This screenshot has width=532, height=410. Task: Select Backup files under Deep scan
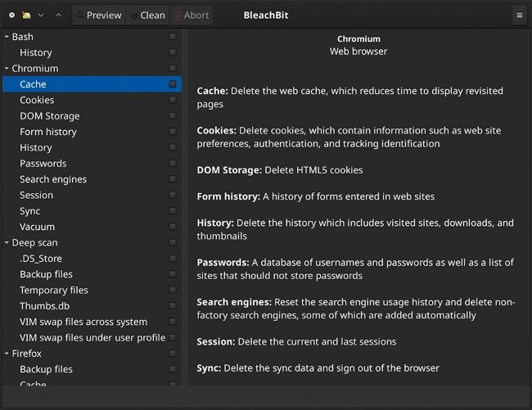[x=46, y=274]
